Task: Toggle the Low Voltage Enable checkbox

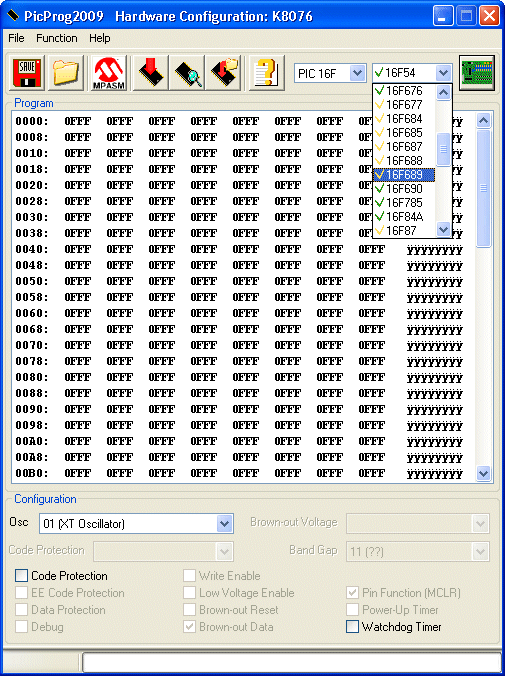Action: [189, 593]
